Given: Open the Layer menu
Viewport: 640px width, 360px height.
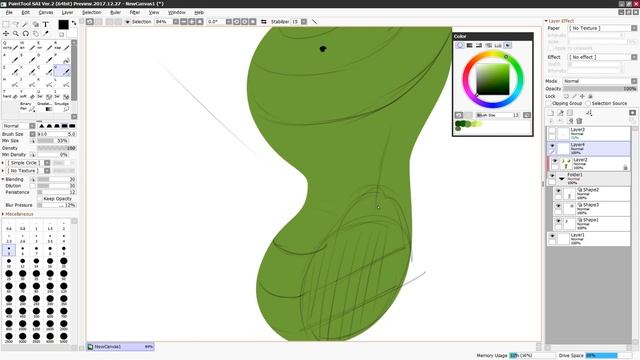Looking at the screenshot, I should click(x=67, y=13).
